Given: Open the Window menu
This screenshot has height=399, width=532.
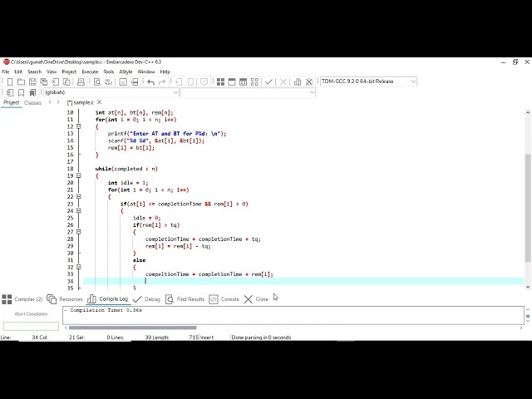Looking at the screenshot, I should [x=146, y=72].
